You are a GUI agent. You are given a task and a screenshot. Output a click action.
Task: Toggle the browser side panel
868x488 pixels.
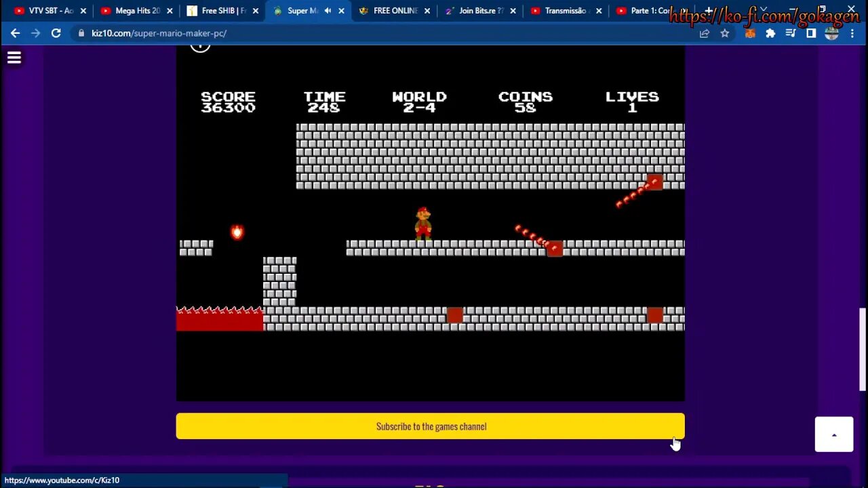[811, 33]
